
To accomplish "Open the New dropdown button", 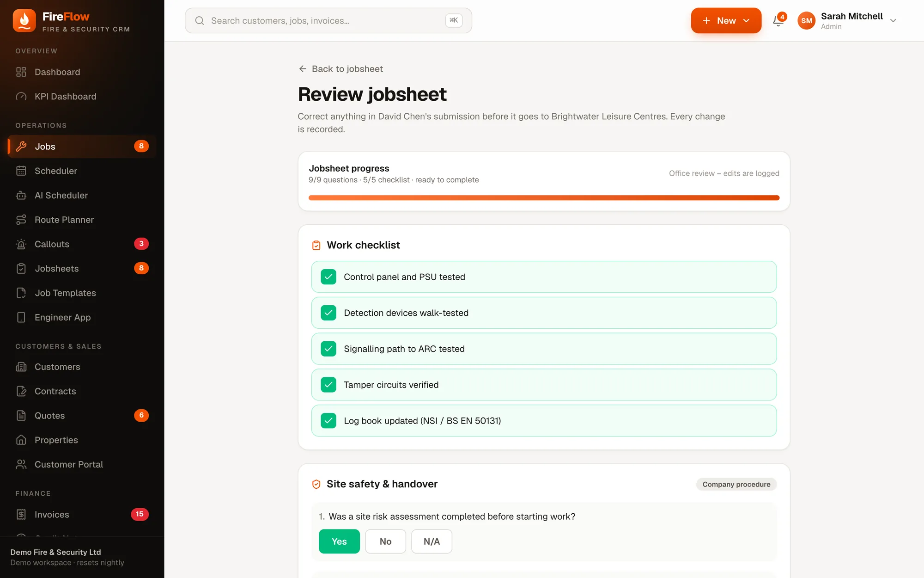I will (726, 21).
